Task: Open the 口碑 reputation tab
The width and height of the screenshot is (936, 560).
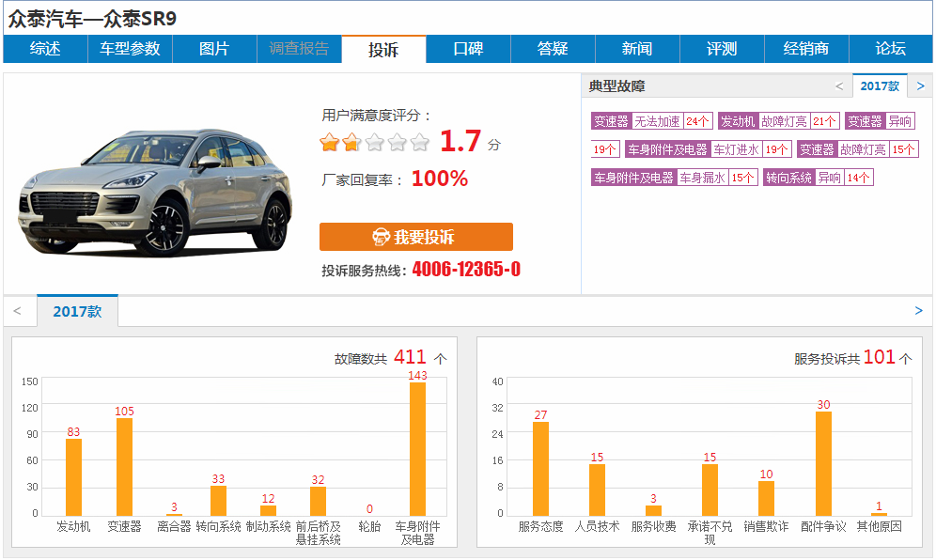Action: (468, 49)
